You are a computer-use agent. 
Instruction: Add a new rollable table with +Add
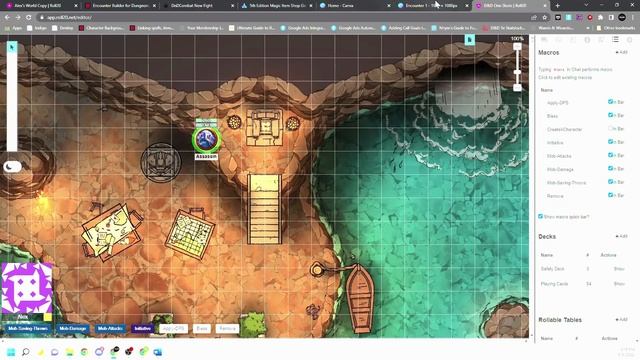[622, 320]
